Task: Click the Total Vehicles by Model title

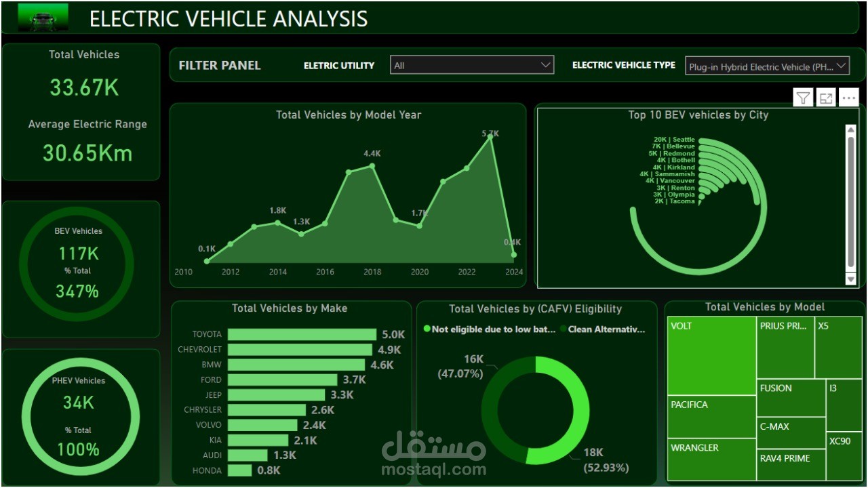Action: coord(765,307)
